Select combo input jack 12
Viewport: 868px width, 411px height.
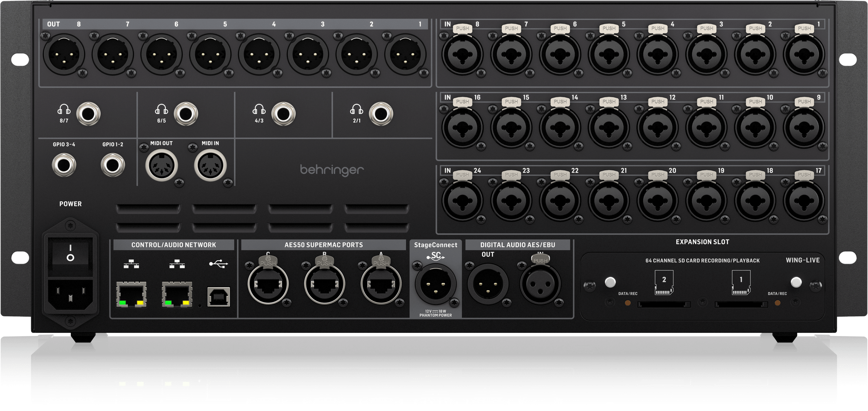tap(658, 128)
